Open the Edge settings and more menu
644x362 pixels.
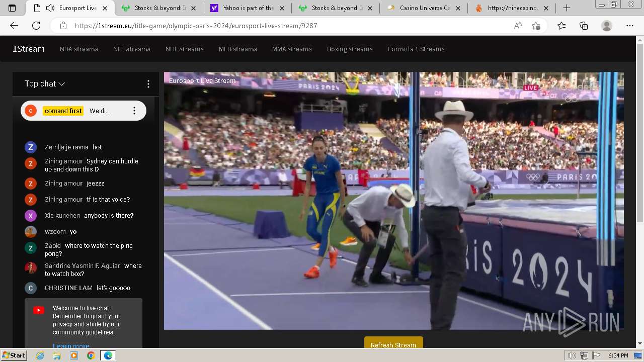pyautogui.click(x=630, y=26)
